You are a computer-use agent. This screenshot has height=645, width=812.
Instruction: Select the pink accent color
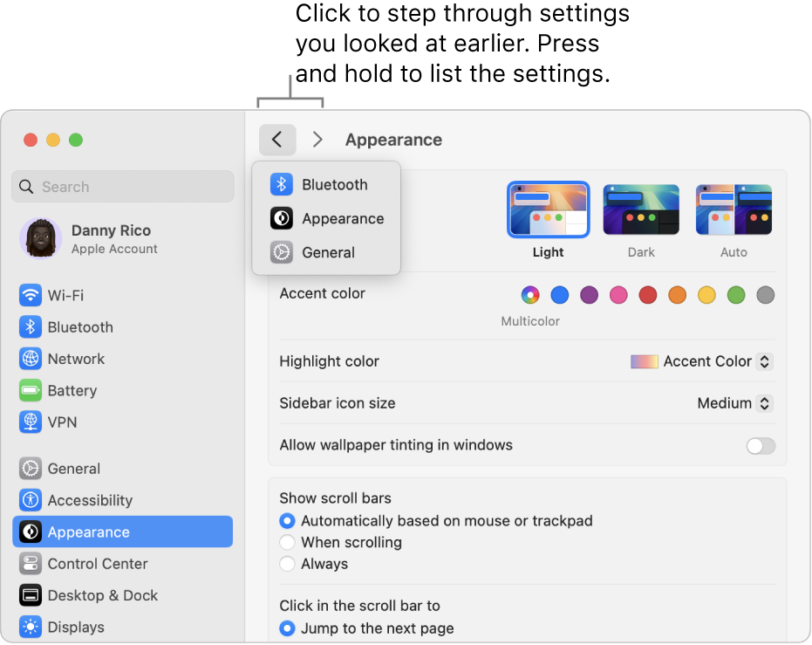coord(618,295)
